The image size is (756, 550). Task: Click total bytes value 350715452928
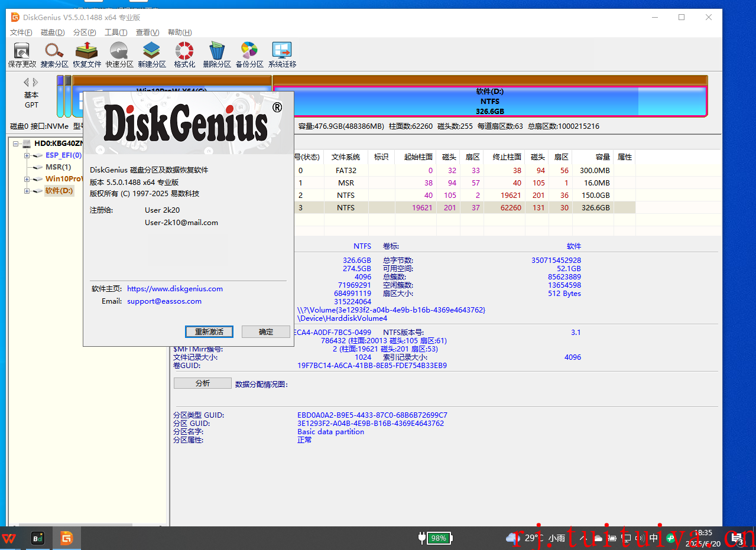[556, 261]
